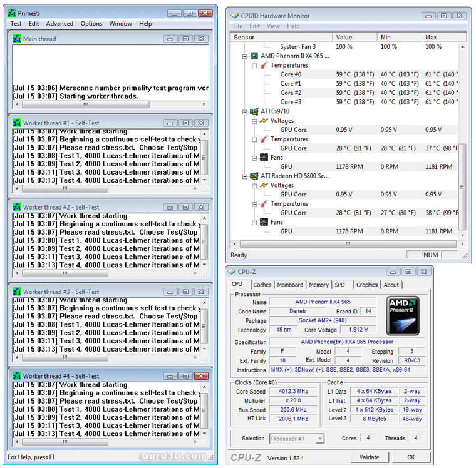
Task: Select the ATI Radeon HD 5800 card icon
Action: point(254,176)
